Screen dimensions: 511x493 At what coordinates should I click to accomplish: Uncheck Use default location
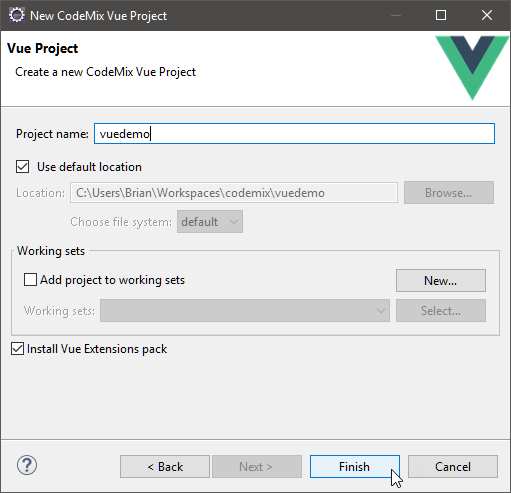click(22, 167)
